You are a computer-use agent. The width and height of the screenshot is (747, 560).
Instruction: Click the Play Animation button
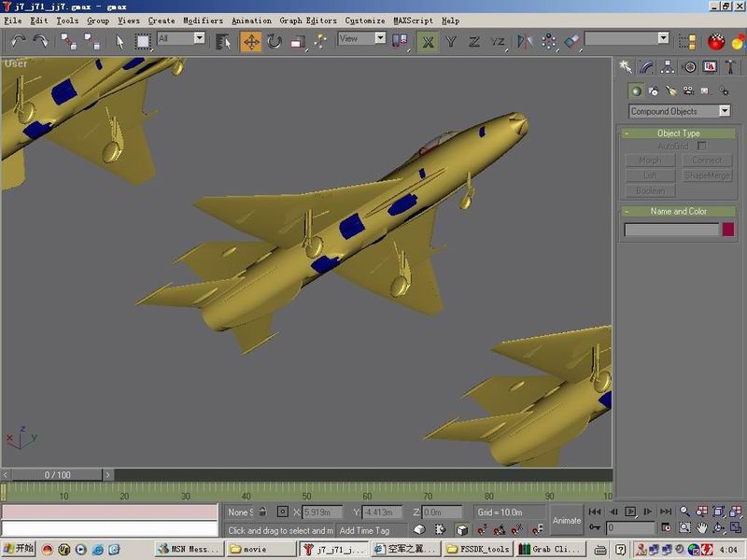[x=630, y=511]
